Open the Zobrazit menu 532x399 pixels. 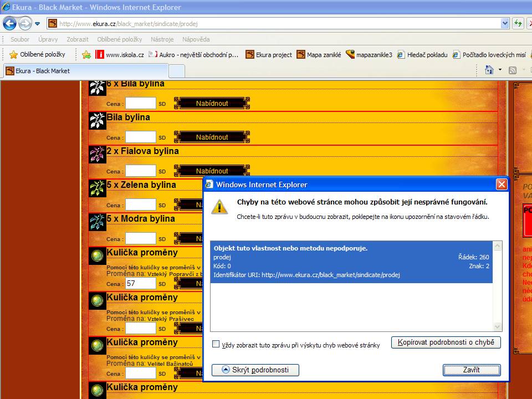pyautogui.click(x=78, y=39)
